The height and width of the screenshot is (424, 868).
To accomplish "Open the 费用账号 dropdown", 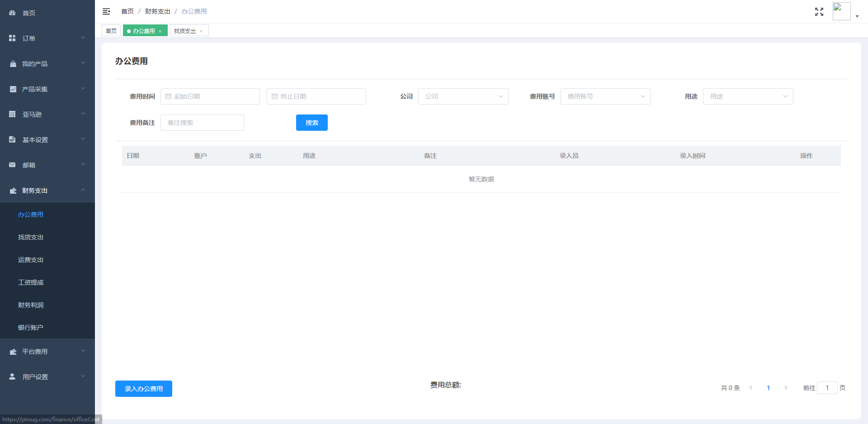I will point(605,96).
